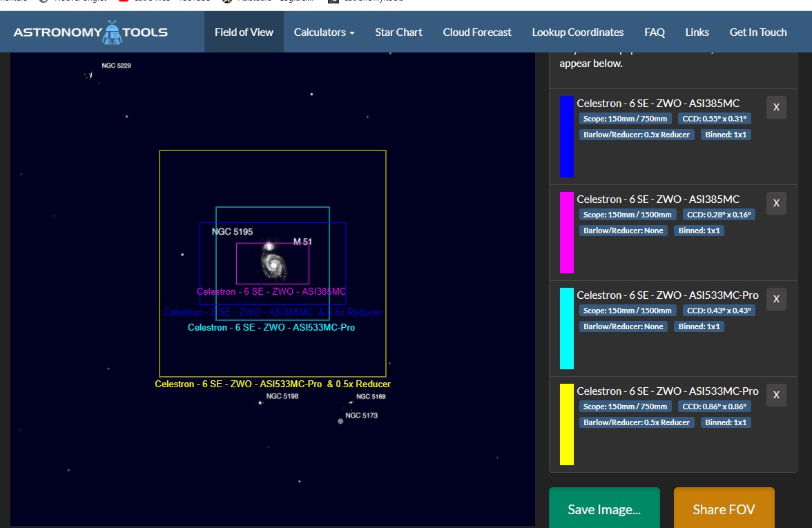This screenshot has width=812, height=528.
Task: Open Lookup Coordinates page
Action: [578, 32]
